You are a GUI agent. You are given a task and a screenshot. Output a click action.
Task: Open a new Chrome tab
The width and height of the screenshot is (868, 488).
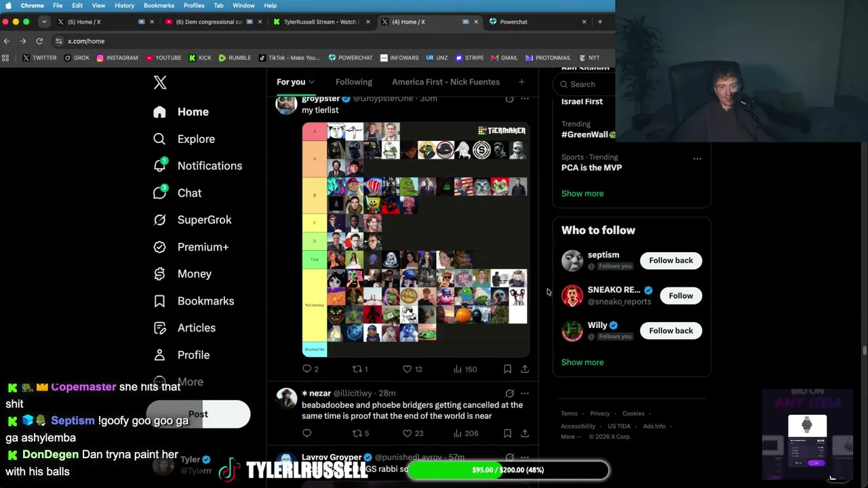pos(599,22)
